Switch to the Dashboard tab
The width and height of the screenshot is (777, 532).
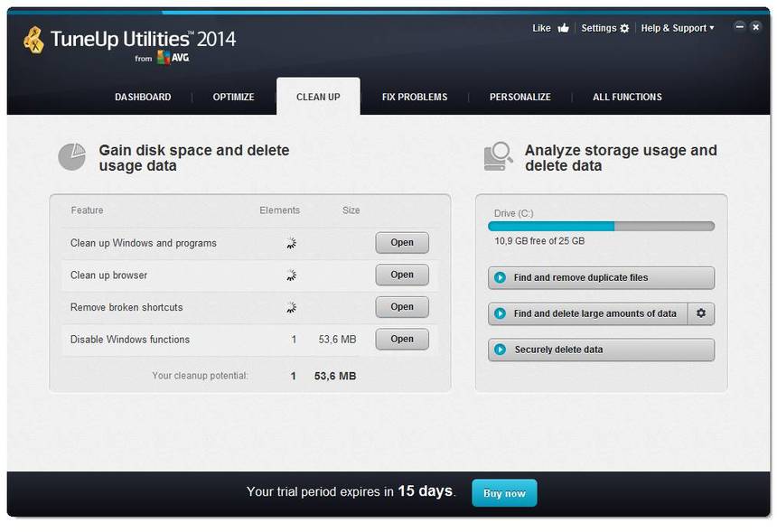coord(143,97)
